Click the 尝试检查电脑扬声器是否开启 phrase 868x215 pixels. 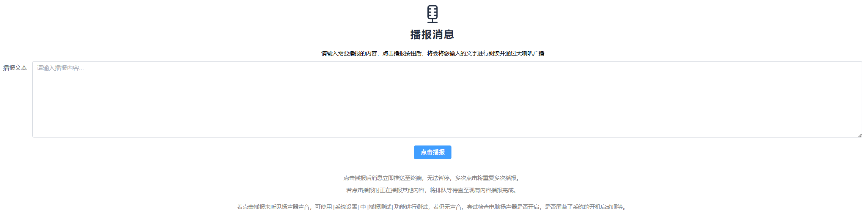pyautogui.click(x=503, y=207)
